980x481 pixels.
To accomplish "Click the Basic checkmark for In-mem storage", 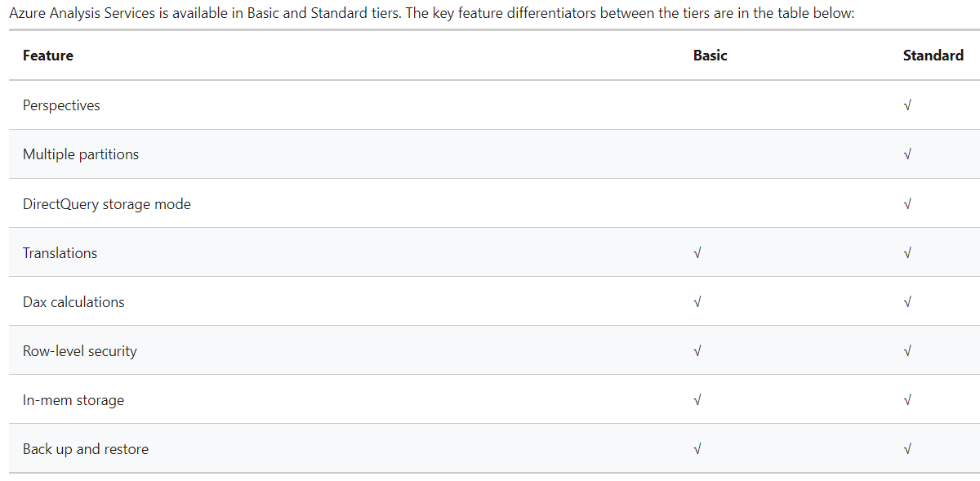I will 697,400.
